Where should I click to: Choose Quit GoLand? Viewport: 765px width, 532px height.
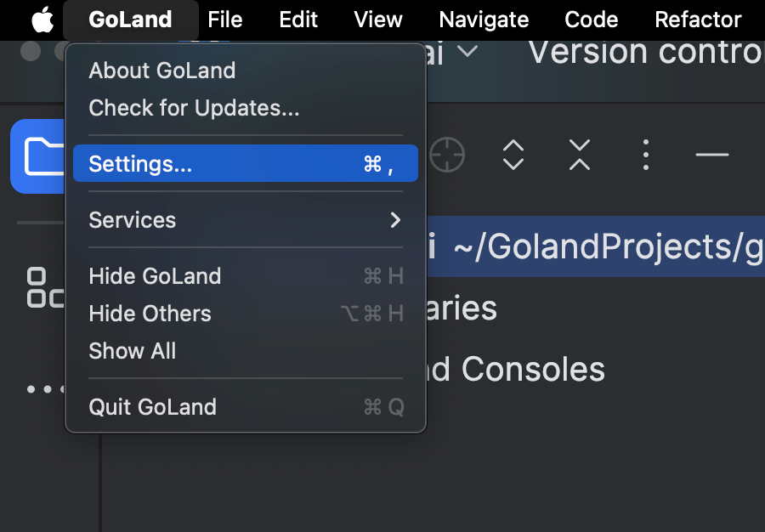click(x=153, y=407)
